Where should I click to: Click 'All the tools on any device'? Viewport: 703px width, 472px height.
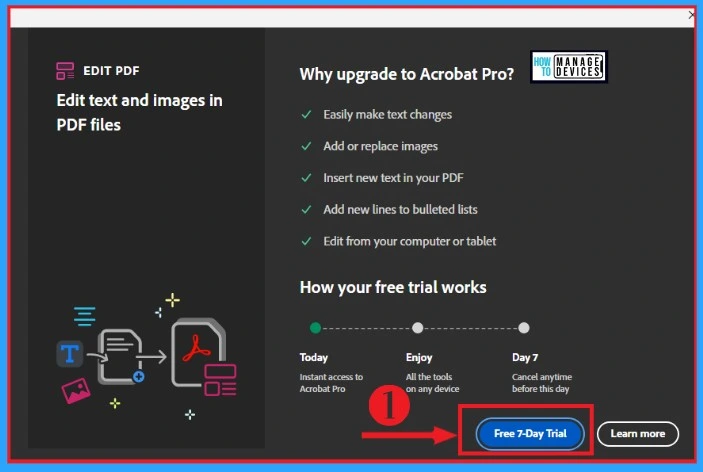click(x=432, y=383)
